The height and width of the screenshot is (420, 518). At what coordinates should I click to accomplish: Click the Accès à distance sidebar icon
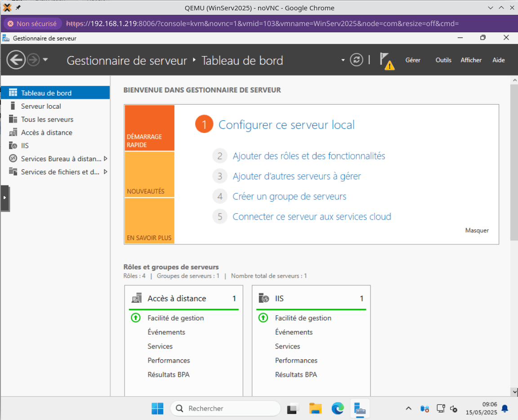click(13, 133)
